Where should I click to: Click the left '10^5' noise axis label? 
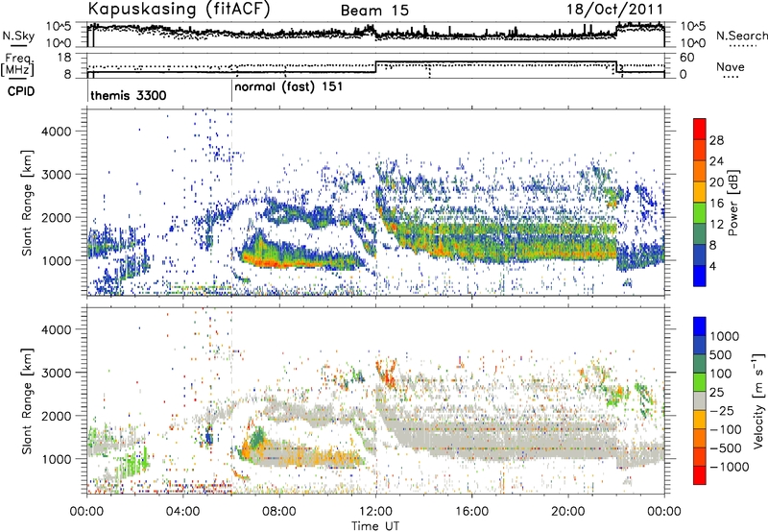(x=59, y=26)
